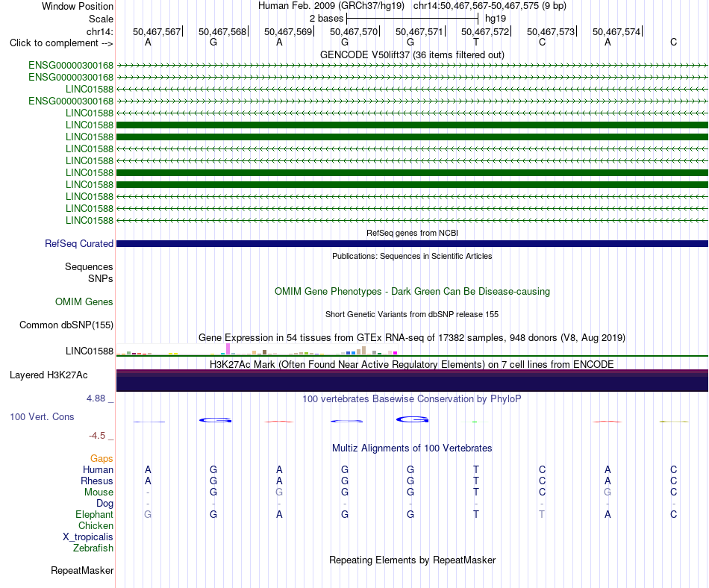Open 'Short Genetic Variants from dbSNP release 155' title

412,314
